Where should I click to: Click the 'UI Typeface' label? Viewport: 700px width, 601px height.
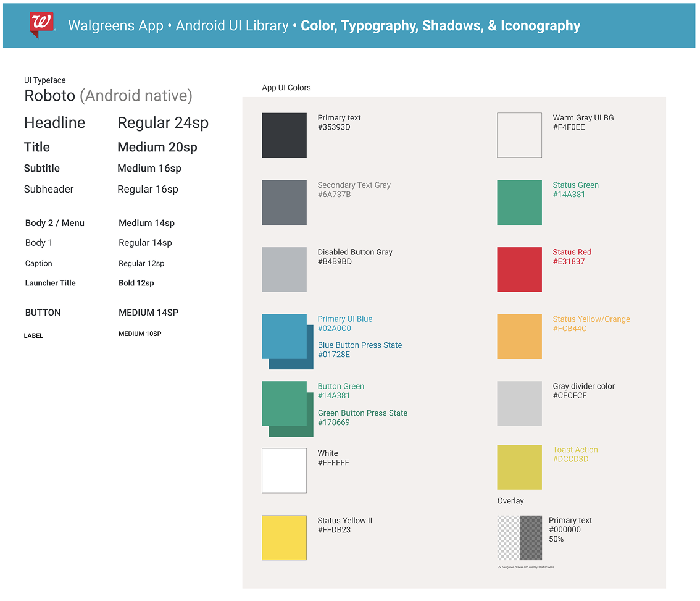(44, 80)
